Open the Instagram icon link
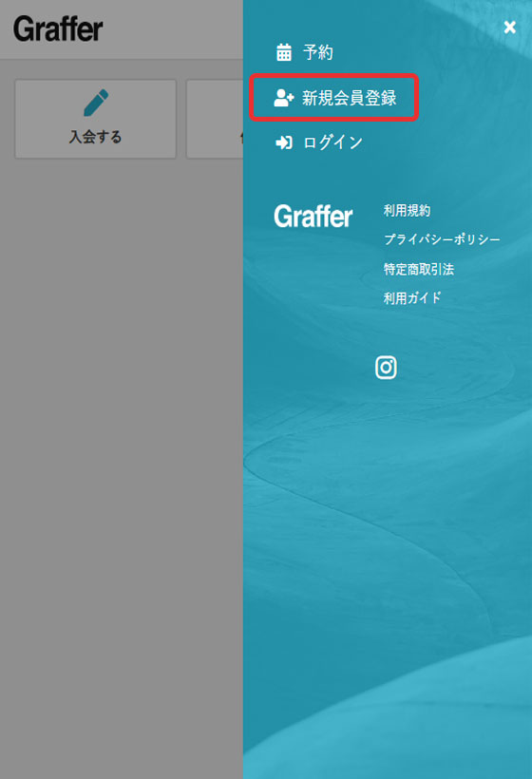Viewport: 532px width, 779px height. point(386,368)
